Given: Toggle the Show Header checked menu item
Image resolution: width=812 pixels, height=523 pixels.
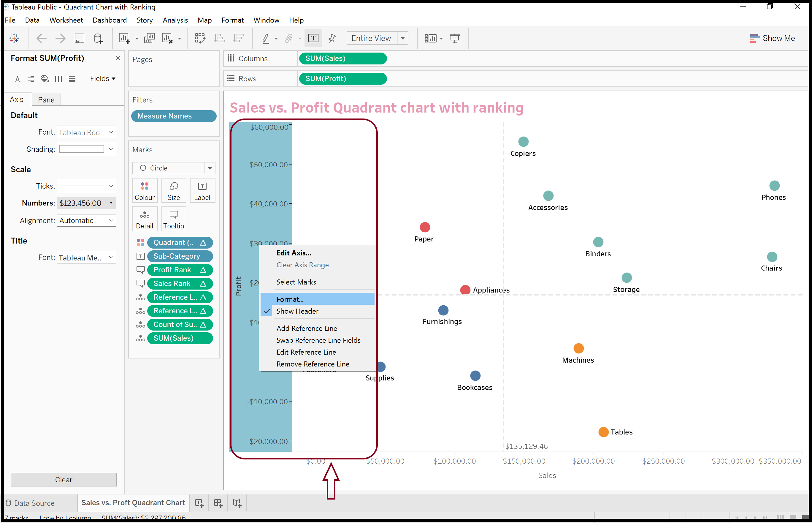Looking at the screenshot, I should click(318, 311).
